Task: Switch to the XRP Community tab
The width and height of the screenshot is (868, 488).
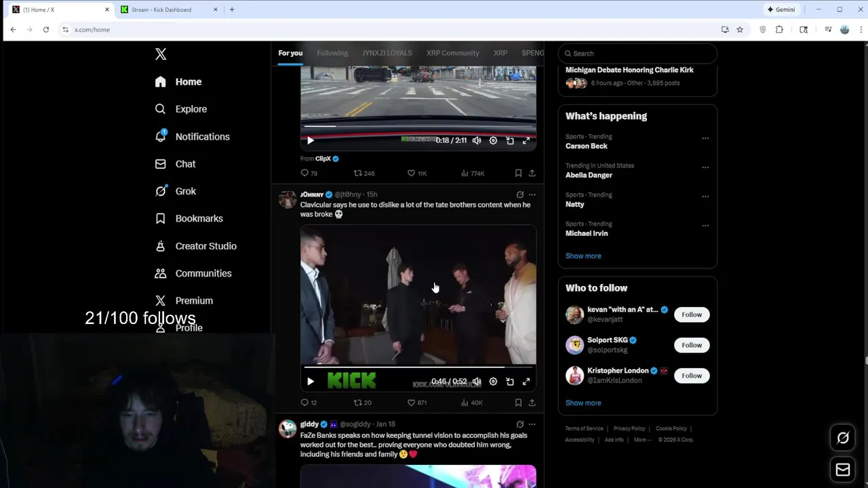Action: pos(452,53)
